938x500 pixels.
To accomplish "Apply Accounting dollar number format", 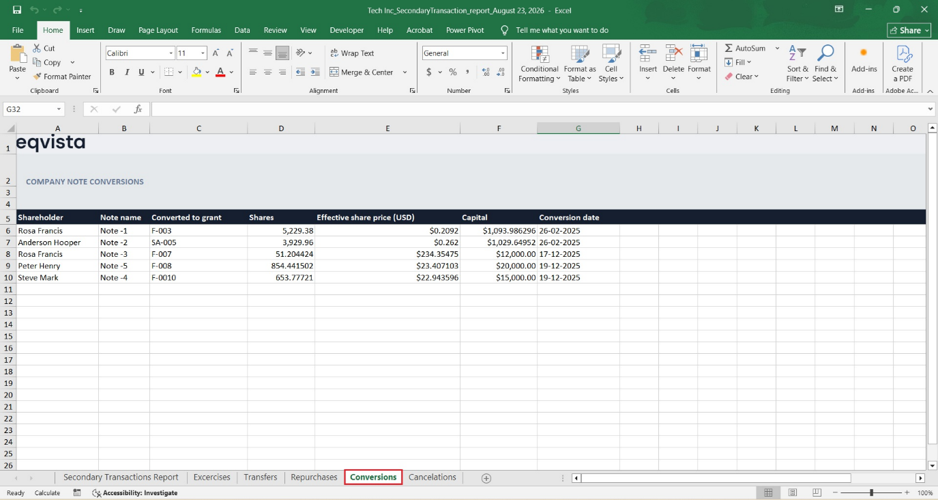I will (x=429, y=72).
